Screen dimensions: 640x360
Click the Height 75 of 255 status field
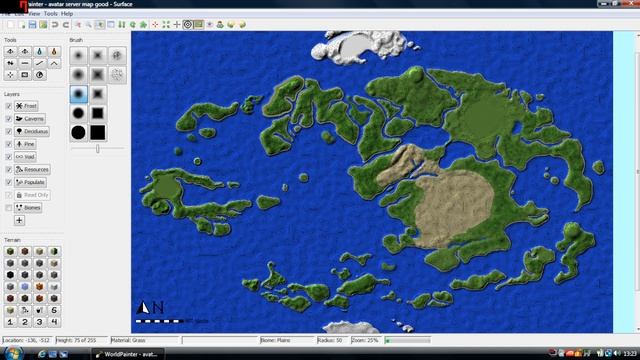click(81, 340)
